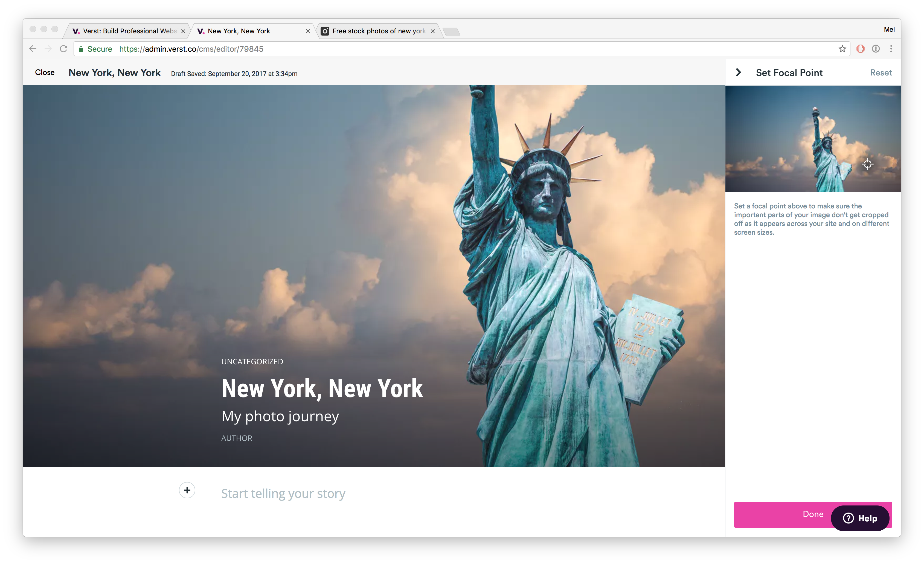924x564 pixels.
Task: Bookmark this page with the star icon
Action: (x=842, y=49)
